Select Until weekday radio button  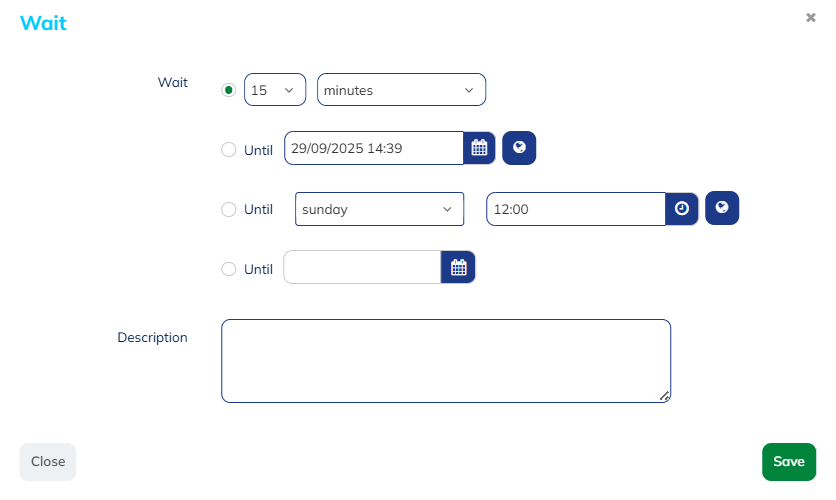coord(229,210)
